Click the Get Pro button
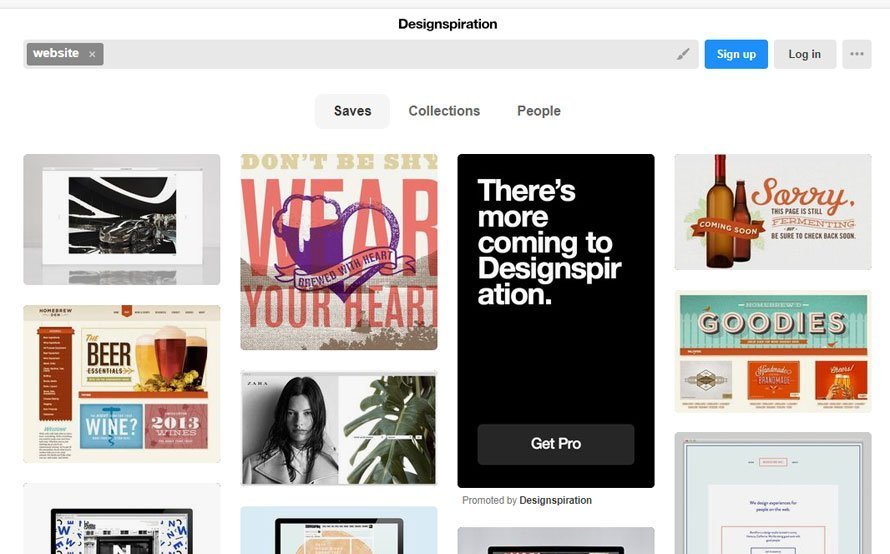The width and height of the screenshot is (890, 554). (556, 444)
